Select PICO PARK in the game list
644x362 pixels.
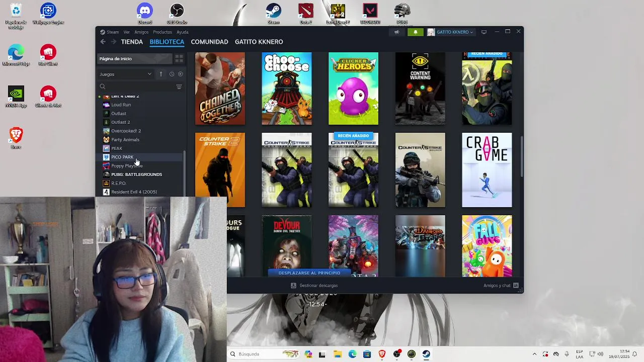(140, 157)
